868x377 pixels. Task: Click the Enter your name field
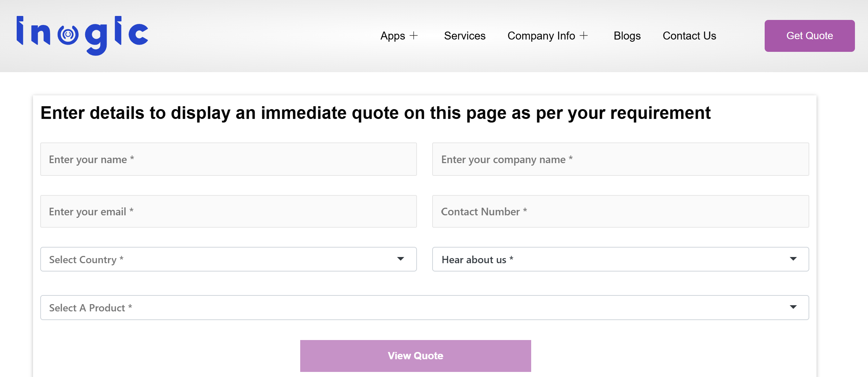tap(228, 159)
